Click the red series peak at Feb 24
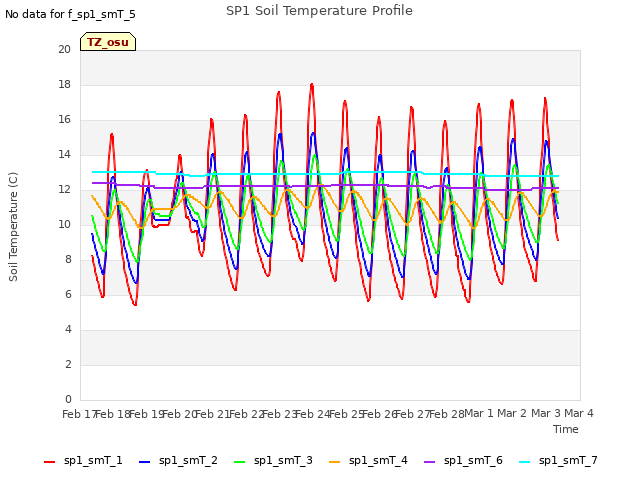The image size is (640, 480). click(x=312, y=84)
